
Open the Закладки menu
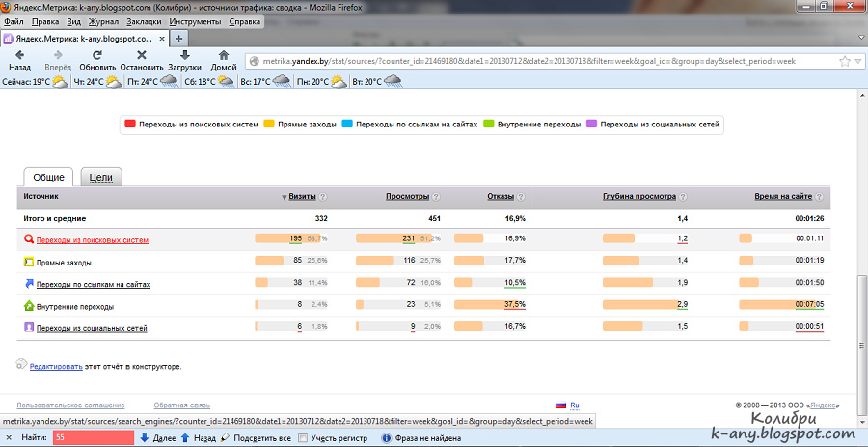[x=144, y=22]
